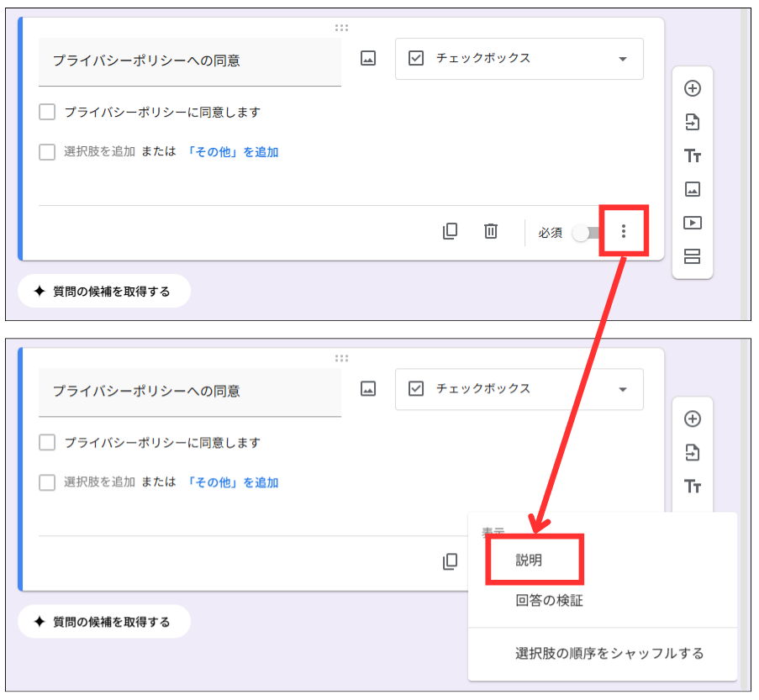The height and width of the screenshot is (700, 759).
Task: Click upper 選択肢を追加 option text
Action: click(x=100, y=151)
